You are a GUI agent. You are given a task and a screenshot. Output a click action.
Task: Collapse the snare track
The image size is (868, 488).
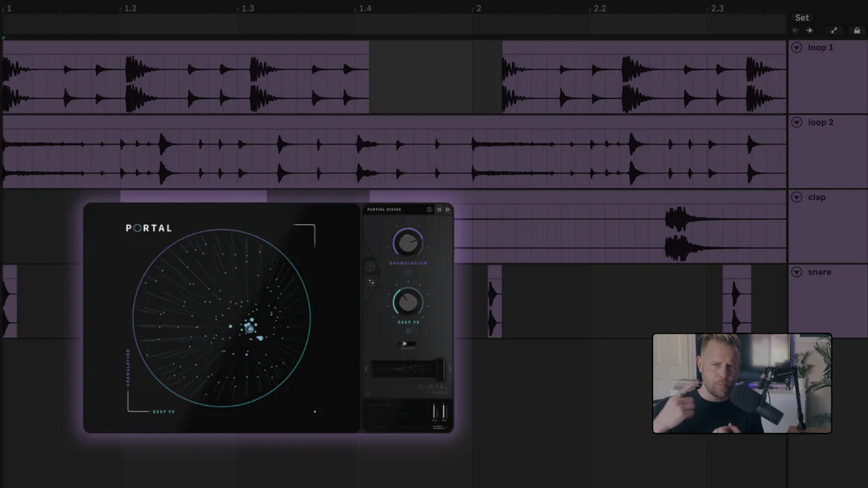click(796, 273)
